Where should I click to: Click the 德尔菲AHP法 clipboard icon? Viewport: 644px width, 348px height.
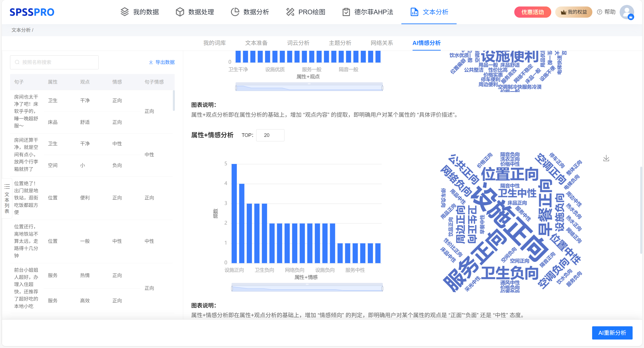tap(346, 12)
